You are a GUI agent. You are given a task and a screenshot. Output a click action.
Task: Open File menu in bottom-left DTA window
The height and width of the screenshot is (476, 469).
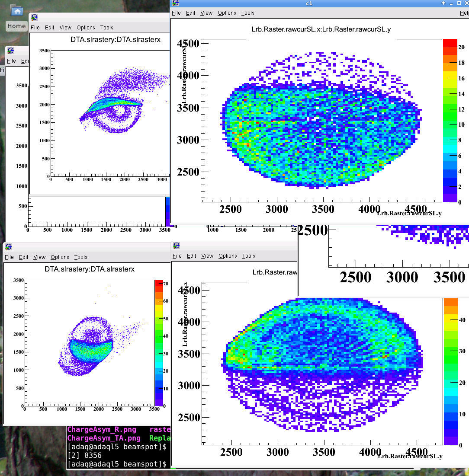click(x=9, y=257)
